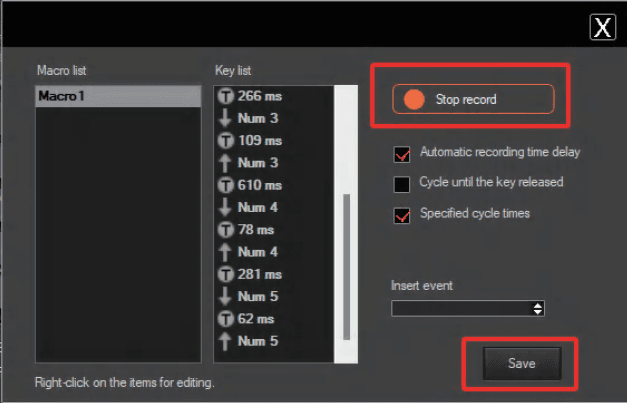Click the Save button
The width and height of the screenshot is (627, 403).
pyautogui.click(x=521, y=364)
